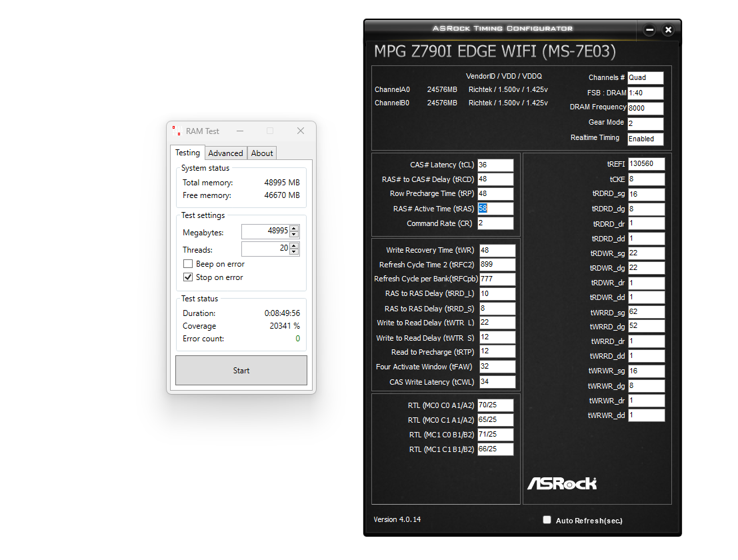Select the CAS# Latency (tCL) field
Viewport: 738px width, 560px height.
495,165
